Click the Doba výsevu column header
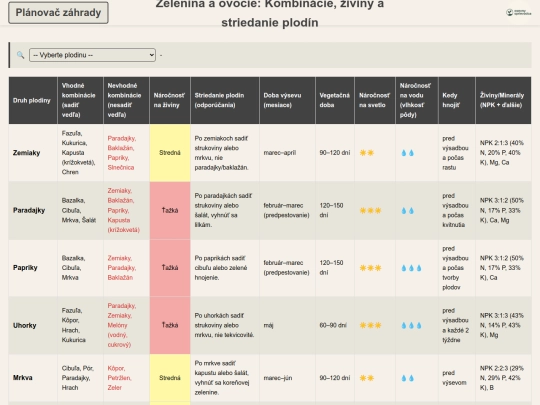This screenshot has height=405, width=540. (287, 100)
